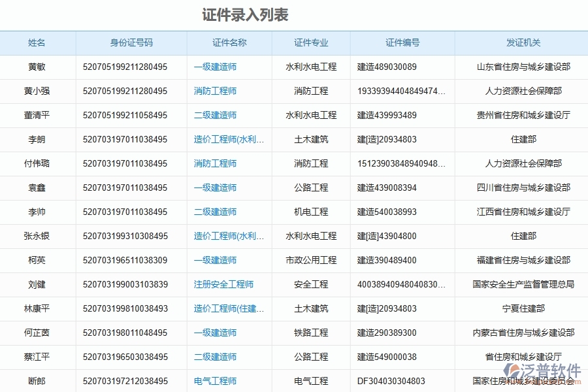The image size is (588, 392).
Task: Open 断郎's 电气工程师 certificate link
Action: [216, 381]
